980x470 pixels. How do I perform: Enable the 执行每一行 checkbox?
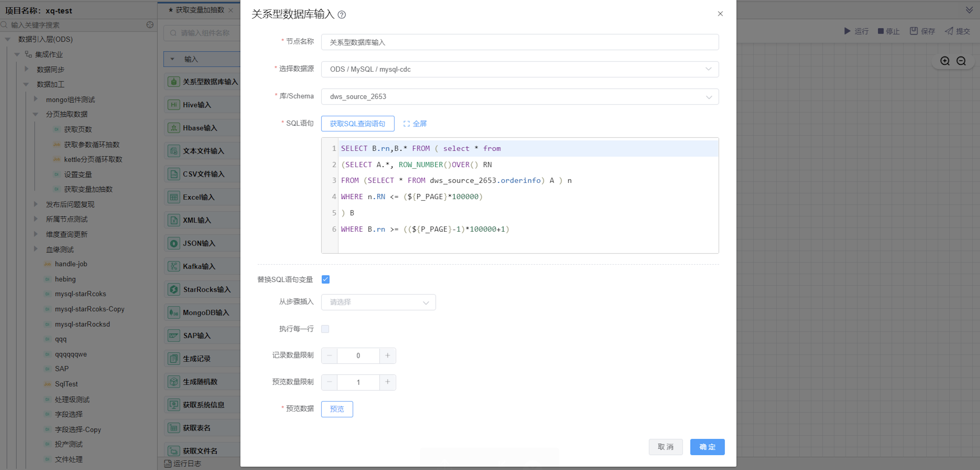coord(325,329)
